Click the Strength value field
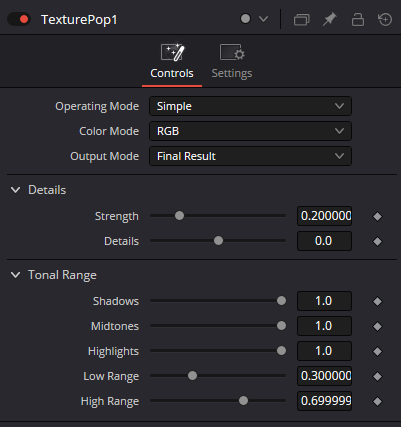This screenshot has height=427, width=401. [x=324, y=216]
